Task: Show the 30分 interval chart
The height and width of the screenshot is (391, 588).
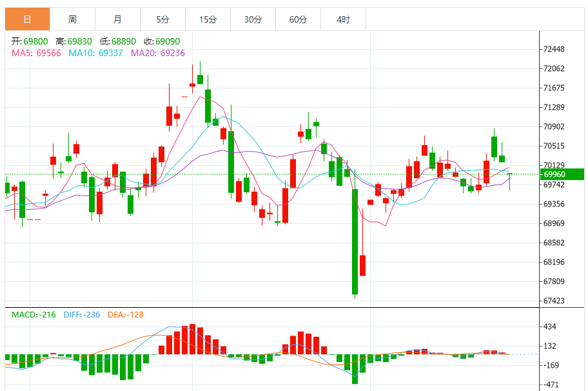Action: pyautogui.click(x=253, y=19)
